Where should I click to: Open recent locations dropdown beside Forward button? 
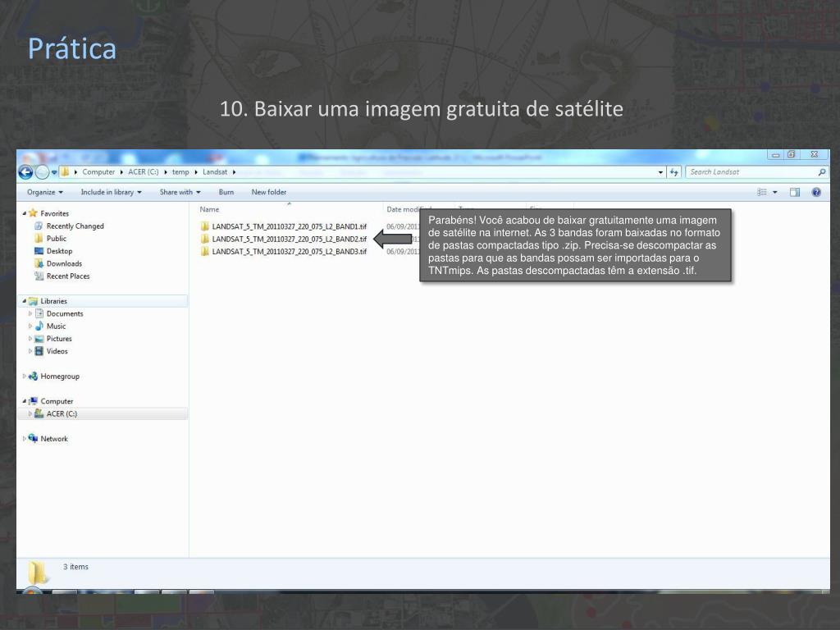point(54,172)
